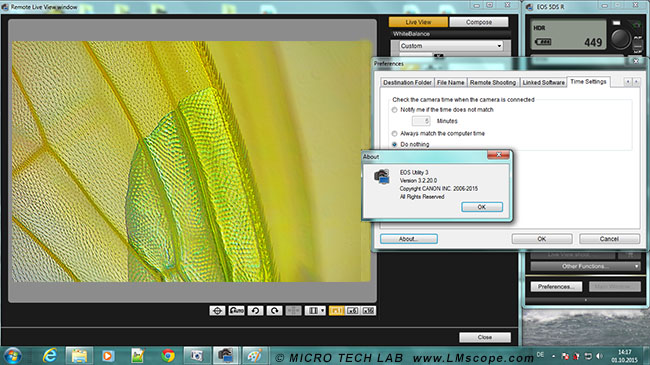Show hidden system tray icons

coord(553,356)
